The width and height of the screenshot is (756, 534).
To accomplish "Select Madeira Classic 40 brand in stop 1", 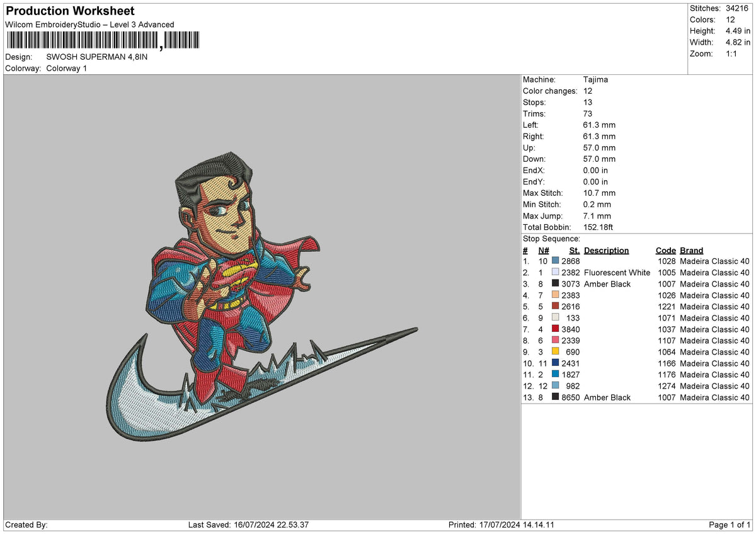I will coord(714,261).
